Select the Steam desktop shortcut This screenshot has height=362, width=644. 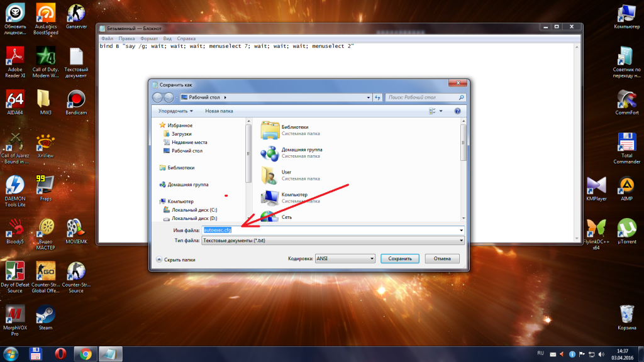point(45,316)
